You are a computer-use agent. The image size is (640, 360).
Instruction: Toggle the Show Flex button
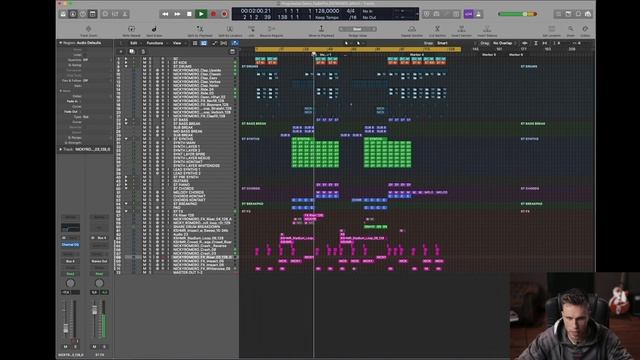224,43
